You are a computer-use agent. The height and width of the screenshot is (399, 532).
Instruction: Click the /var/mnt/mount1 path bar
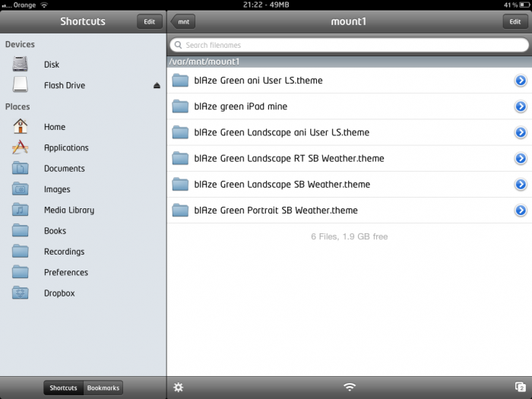[x=350, y=62]
